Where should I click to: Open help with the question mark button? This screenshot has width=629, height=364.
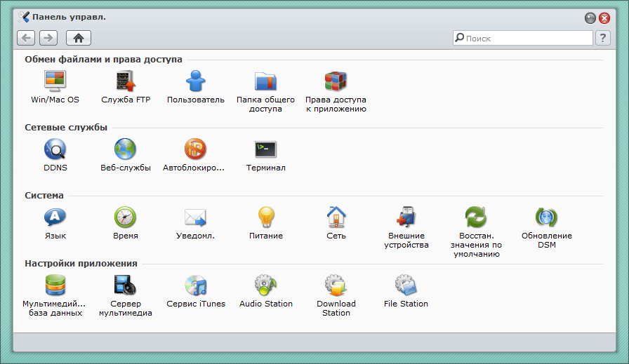pyautogui.click(x=603, y=38)
